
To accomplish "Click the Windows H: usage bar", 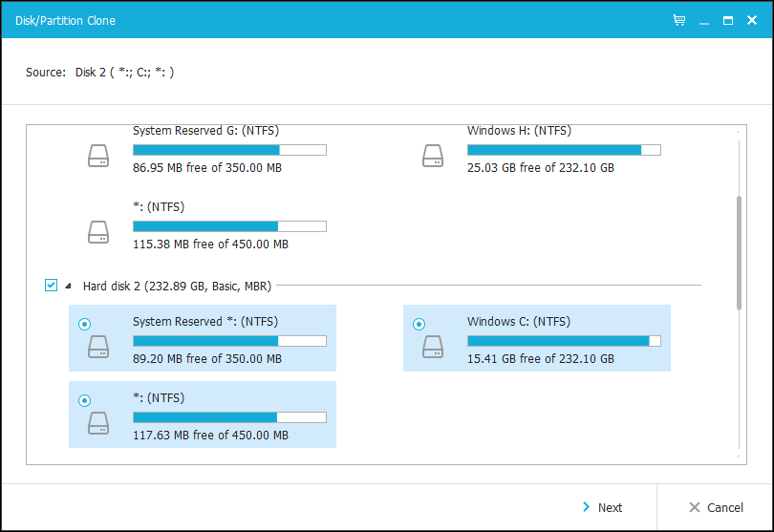I will click(564, 150).
